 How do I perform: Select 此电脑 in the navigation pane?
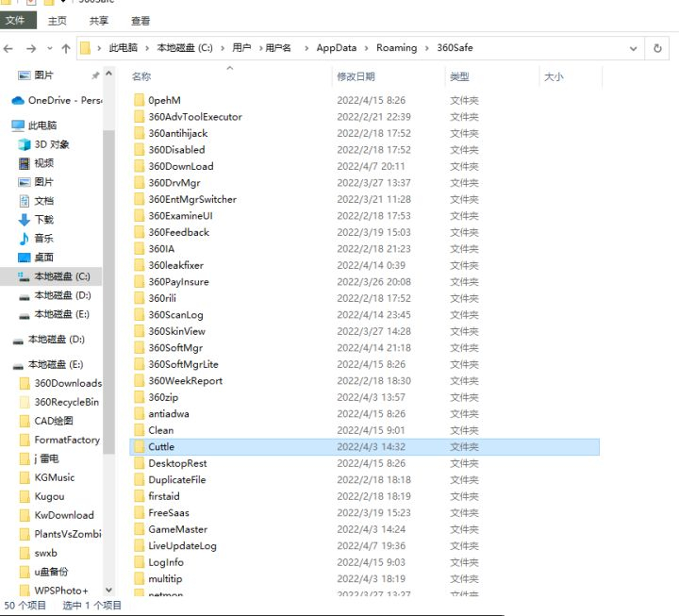(34, 125)
